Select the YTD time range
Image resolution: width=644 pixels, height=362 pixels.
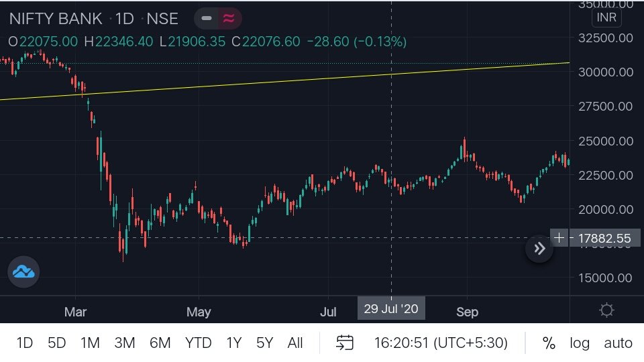199,343
